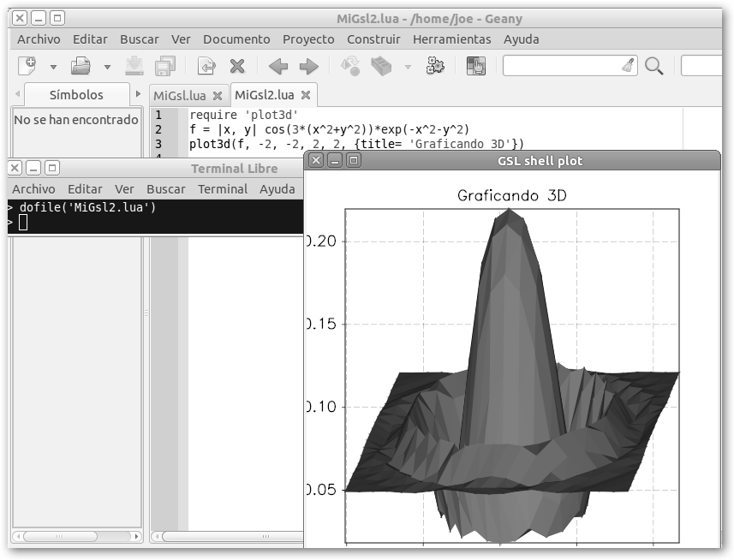Click the terminal command prompt cursor
The width and height of the screenshot is (734, 560).
tap(23, 223)
